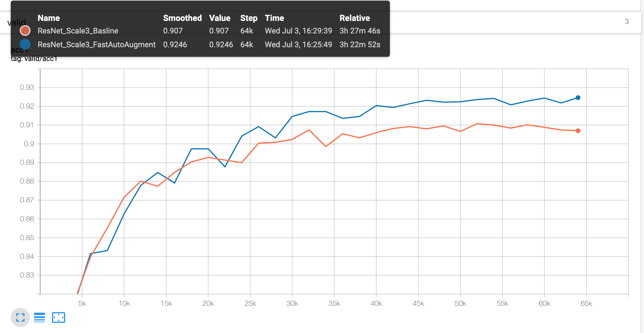Click blue FastAutoAugment color circle in tooltip
The width and height of the screenshot is (644, 333).
coord(25,44)
